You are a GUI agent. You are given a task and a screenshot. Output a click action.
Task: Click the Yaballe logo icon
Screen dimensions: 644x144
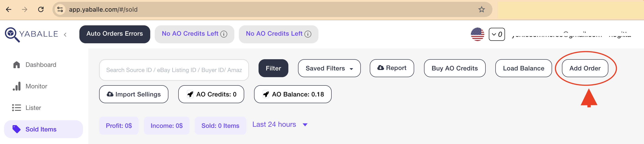tap(11, 34)
